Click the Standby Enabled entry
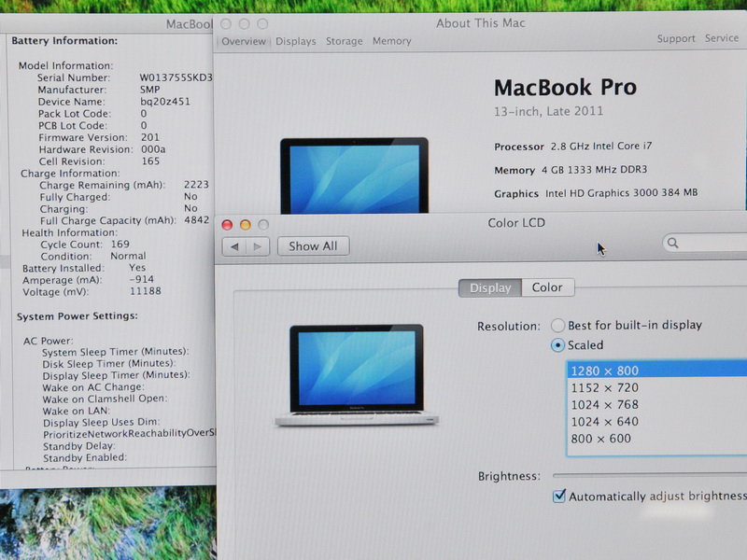The width and height of the screenshot is (747, 560). click(85, 457)
